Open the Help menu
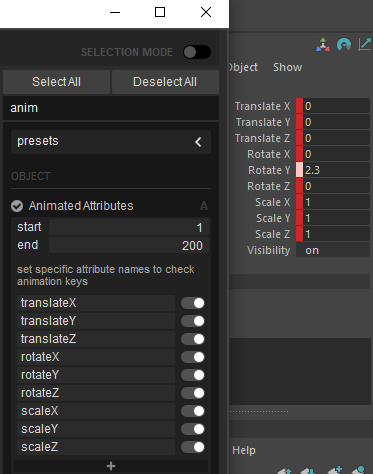 pos(244,450)
